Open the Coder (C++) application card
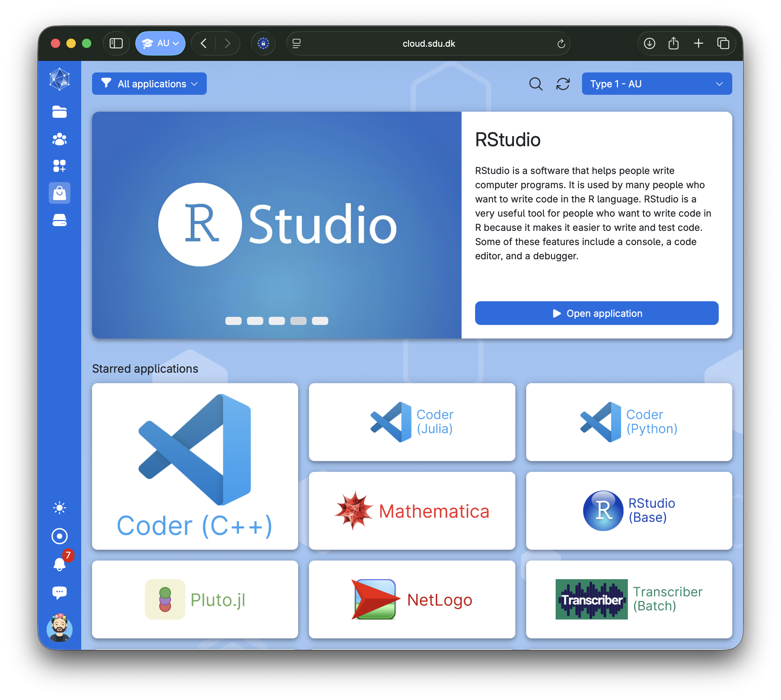This screenshot has height=700, width=781. click(195, 466)
